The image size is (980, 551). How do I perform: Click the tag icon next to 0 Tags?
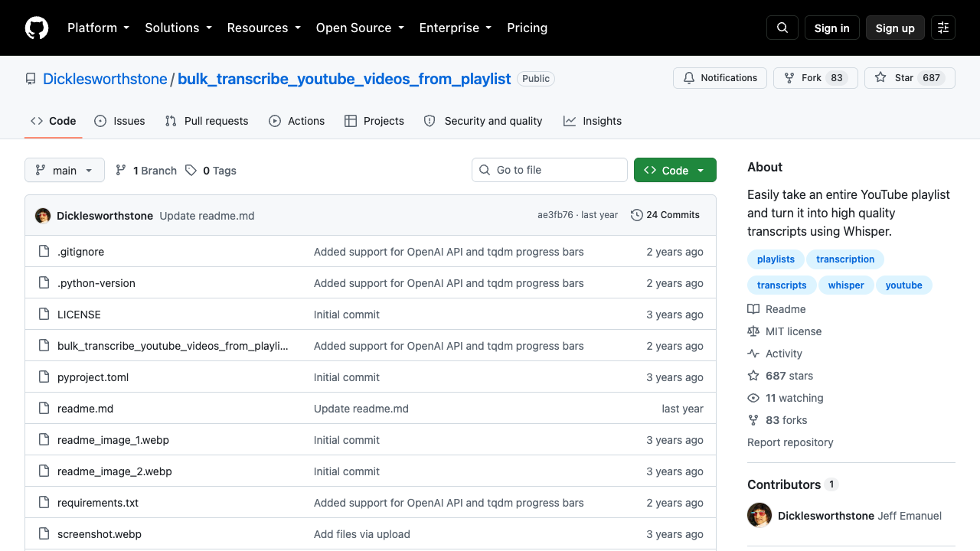pyautogui.click(x=191, y=170)
